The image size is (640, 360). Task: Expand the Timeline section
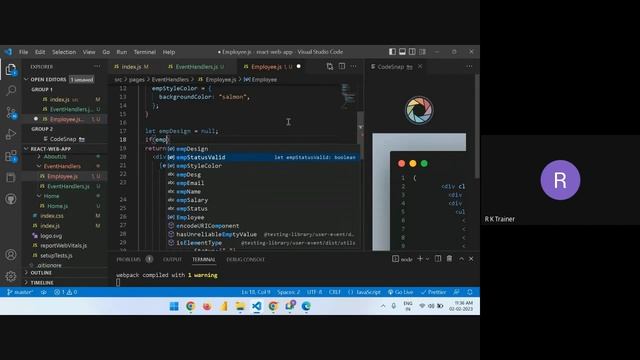point(42,282)
